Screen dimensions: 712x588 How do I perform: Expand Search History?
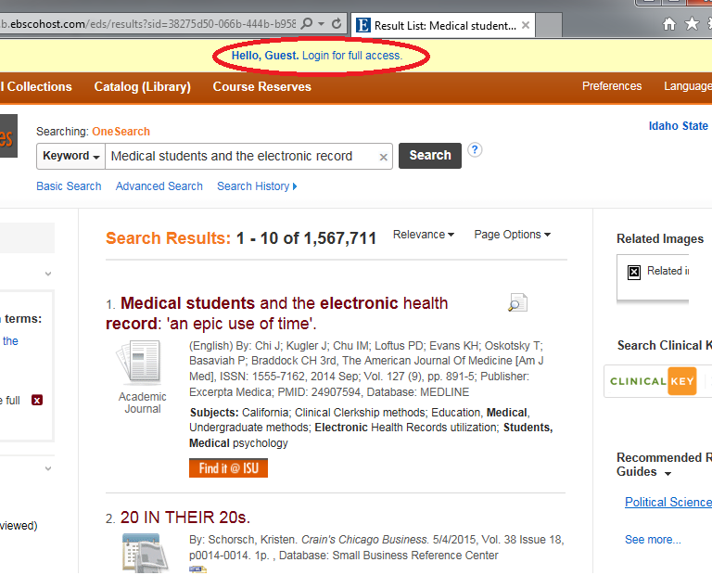pos(257,186)
